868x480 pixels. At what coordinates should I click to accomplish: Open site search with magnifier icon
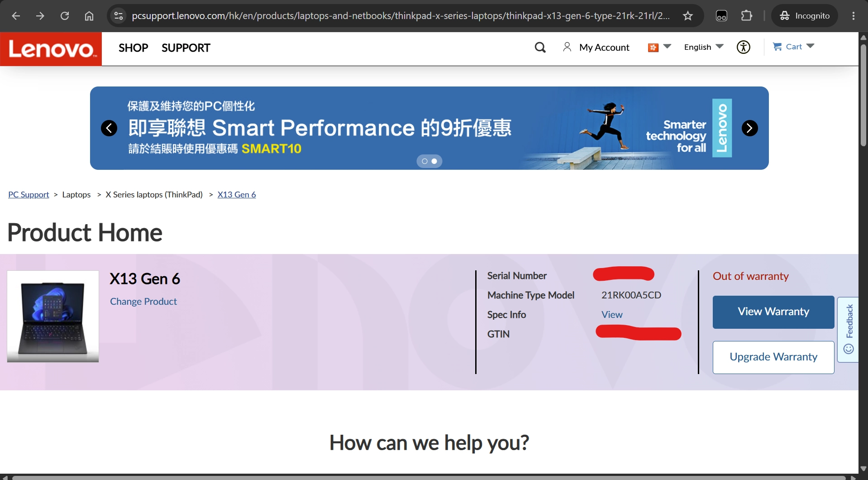point(540,47)
